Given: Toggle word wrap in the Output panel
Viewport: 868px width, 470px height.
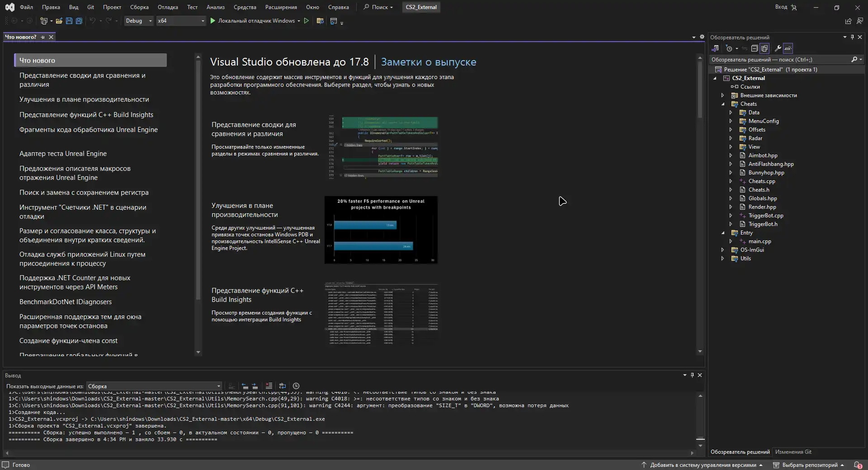Looking at the screenshot, I should 283,386.
